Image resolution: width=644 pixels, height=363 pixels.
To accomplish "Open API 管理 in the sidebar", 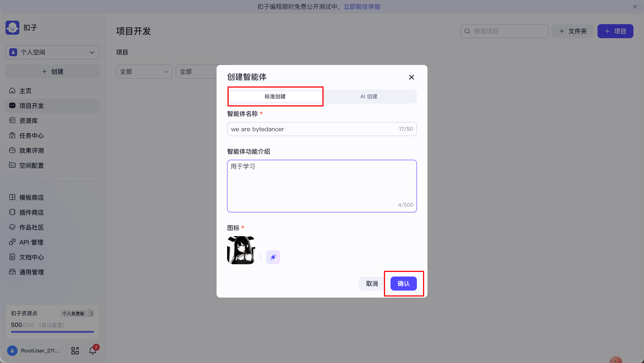I will point(31,242).
